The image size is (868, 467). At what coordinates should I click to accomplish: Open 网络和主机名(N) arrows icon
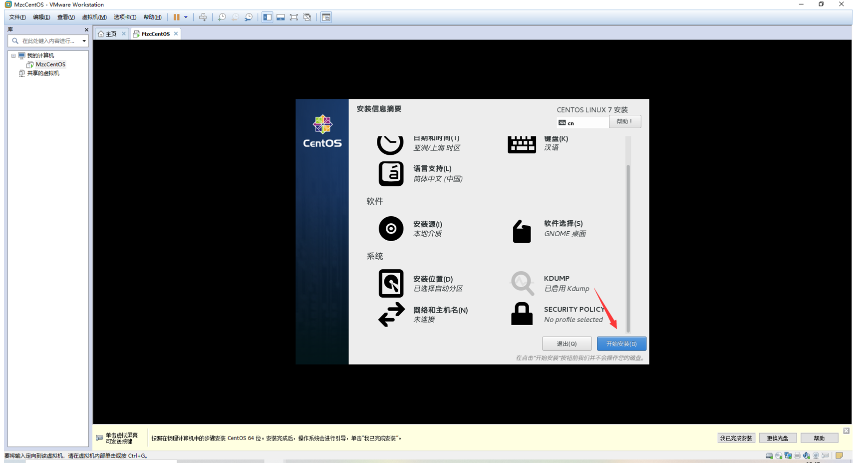tap(391, 314)
